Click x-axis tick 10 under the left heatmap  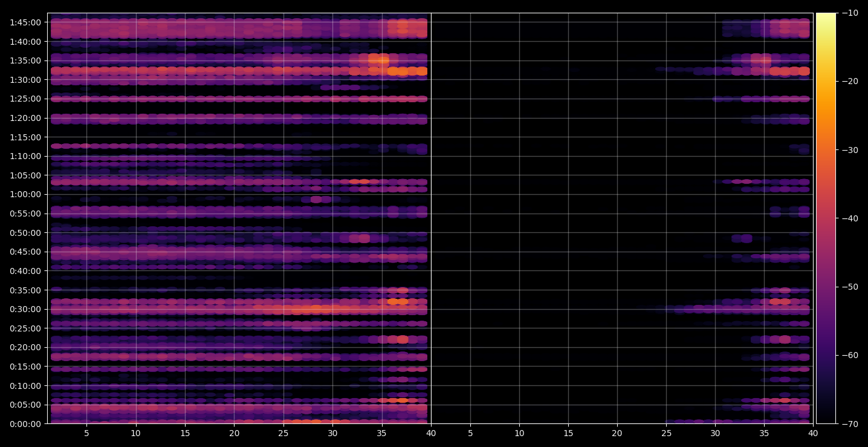(x=136, y=433)
